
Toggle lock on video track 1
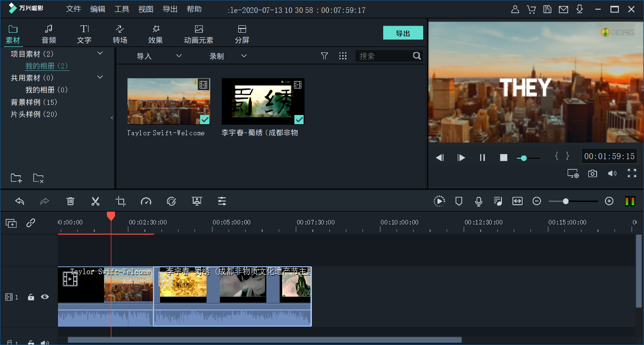pyautogui.click(x=31, y=297)
